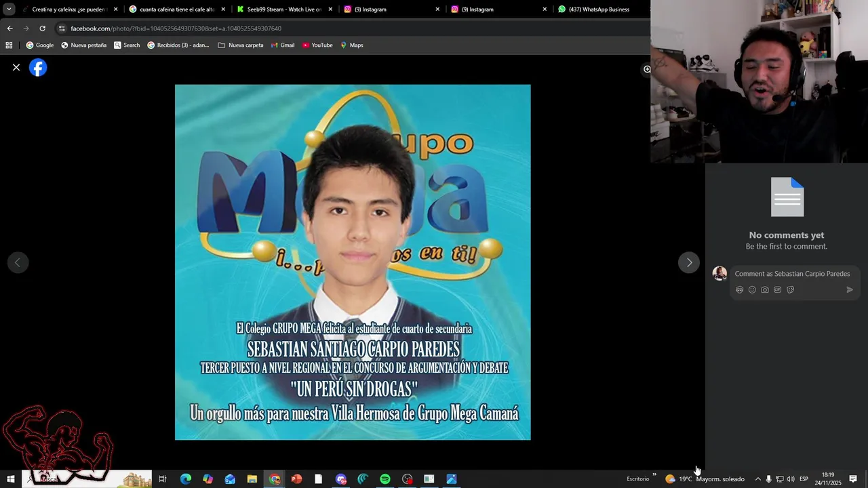Show hidden system tray icons
868x488 pixels.
[757, 479]
